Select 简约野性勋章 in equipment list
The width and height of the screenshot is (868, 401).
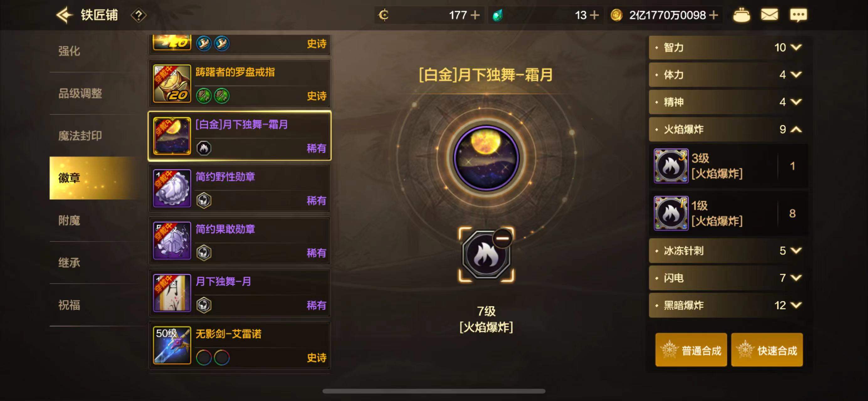point(239,189)
